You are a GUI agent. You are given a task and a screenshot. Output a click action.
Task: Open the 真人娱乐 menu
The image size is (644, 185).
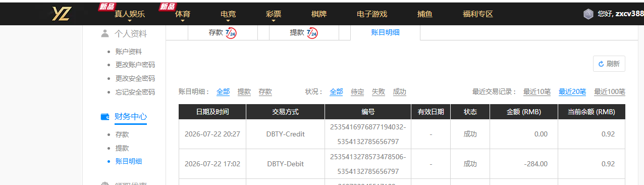[x=130, y=14]
